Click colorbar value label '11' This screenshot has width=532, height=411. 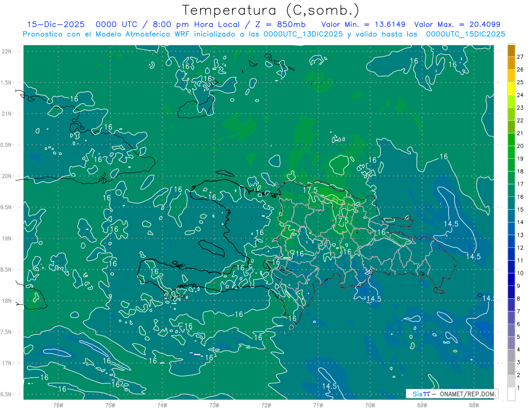520,260
